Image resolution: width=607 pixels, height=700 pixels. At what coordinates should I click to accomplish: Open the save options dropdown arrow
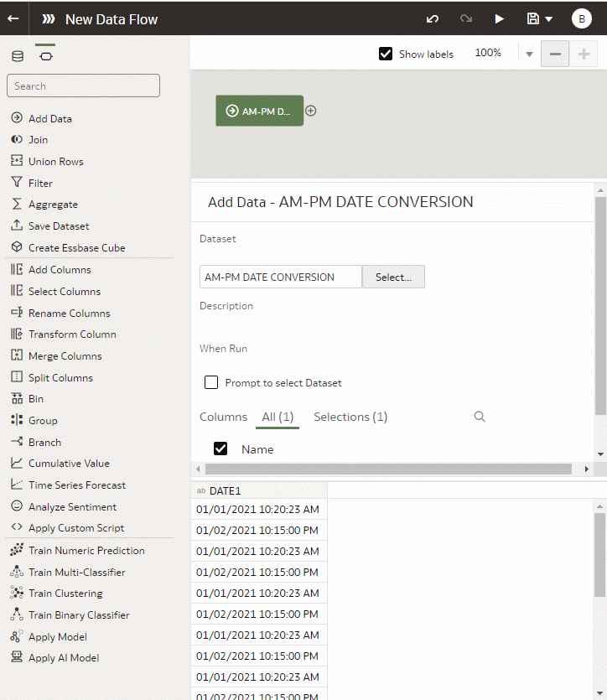[x=549, y=19]
